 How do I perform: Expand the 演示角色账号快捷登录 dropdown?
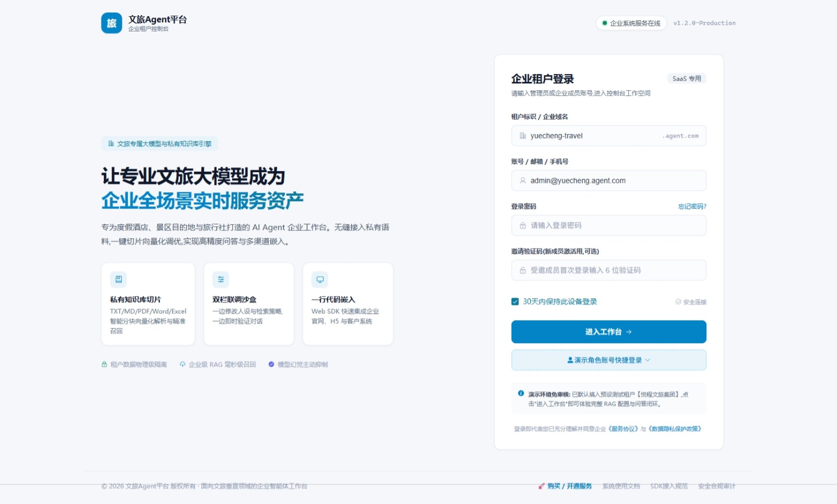[x=609, y=360]
